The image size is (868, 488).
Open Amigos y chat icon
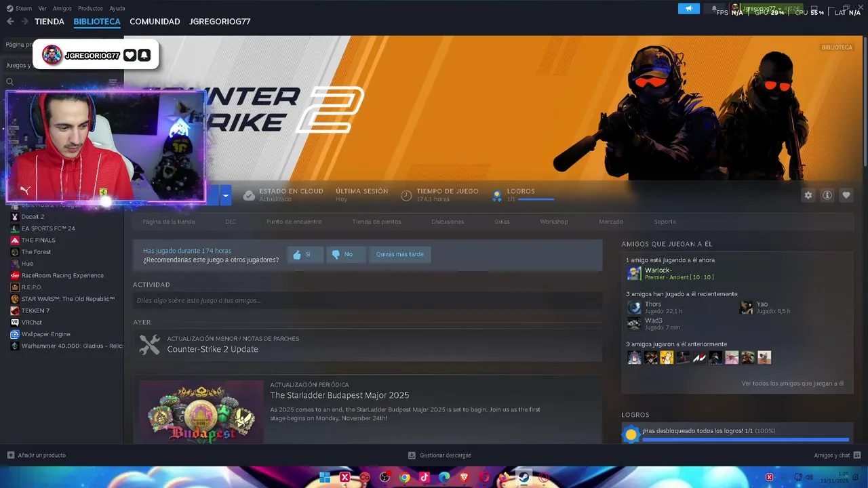point(857,455)
